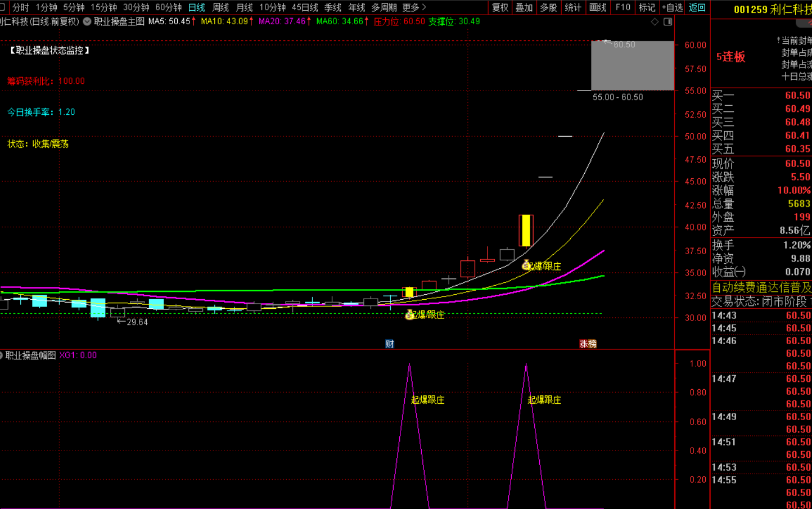This screenshot has width=812, height=509.
Task: Click the 换手 1.20% row
Action: tap(761, 245)
